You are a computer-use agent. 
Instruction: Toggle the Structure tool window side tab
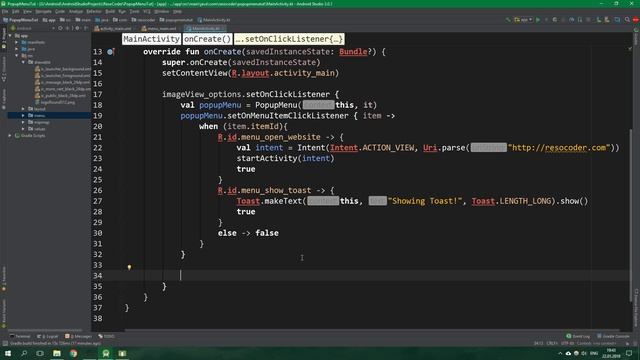point(4,69)
